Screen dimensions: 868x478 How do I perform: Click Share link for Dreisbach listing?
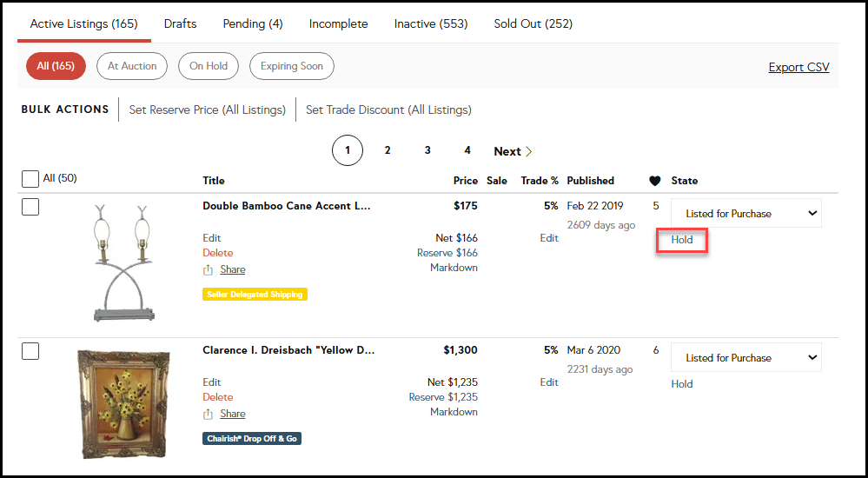[x=233, y=413]
